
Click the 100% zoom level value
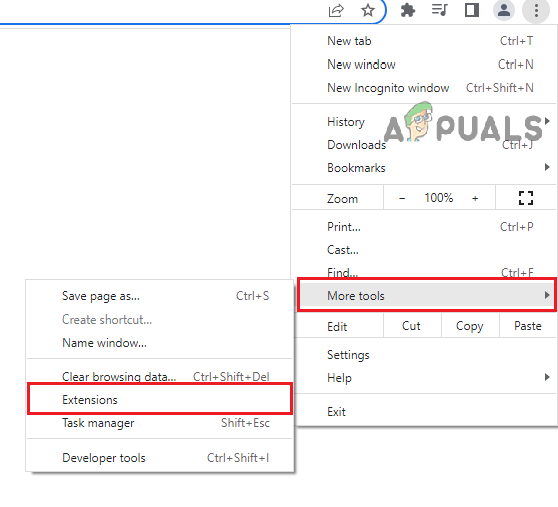(438, 198)
